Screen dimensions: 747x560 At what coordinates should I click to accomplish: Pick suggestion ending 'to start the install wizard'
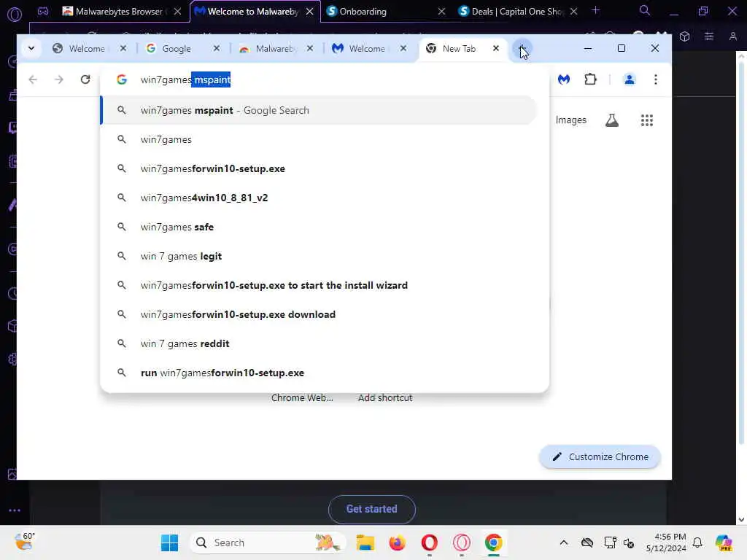pos(320,285)
